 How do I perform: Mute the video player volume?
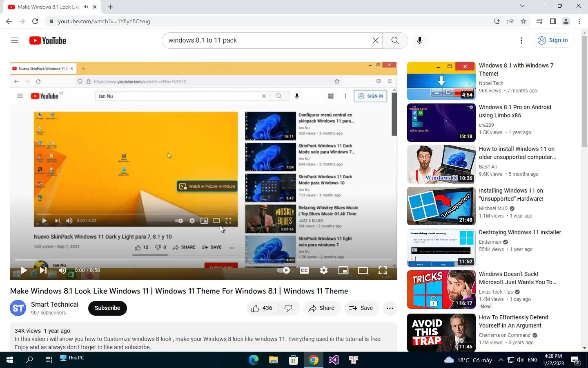pos(62,270)
